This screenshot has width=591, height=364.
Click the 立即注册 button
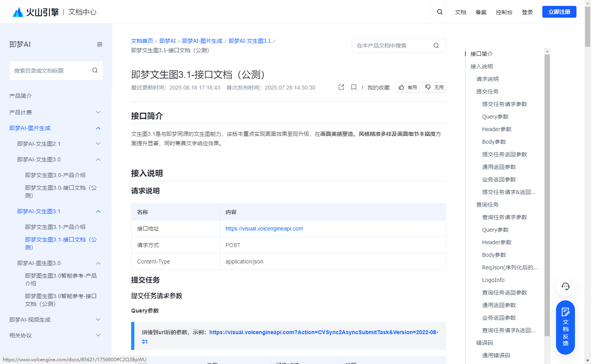click(x=559, y=12)
